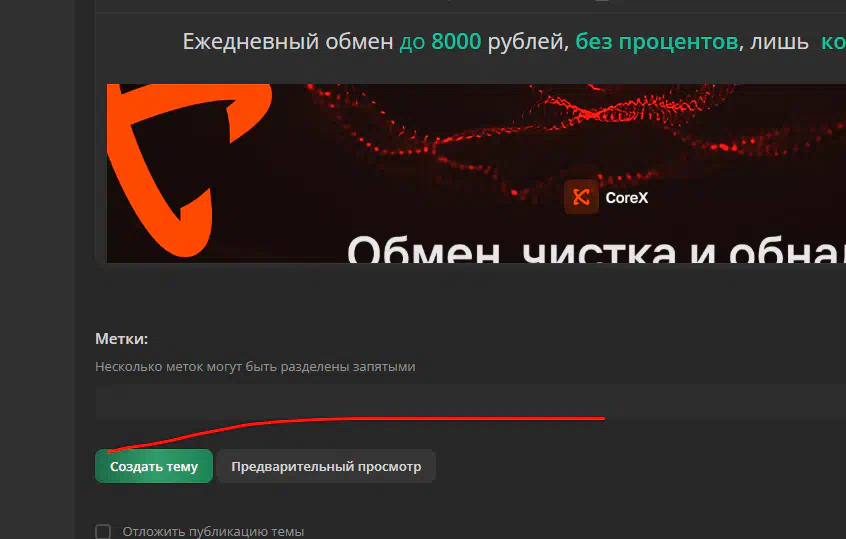This screenshot has height=539, width=846.
Task: Click the green Создать тему button
Action: tap(154, 466)
